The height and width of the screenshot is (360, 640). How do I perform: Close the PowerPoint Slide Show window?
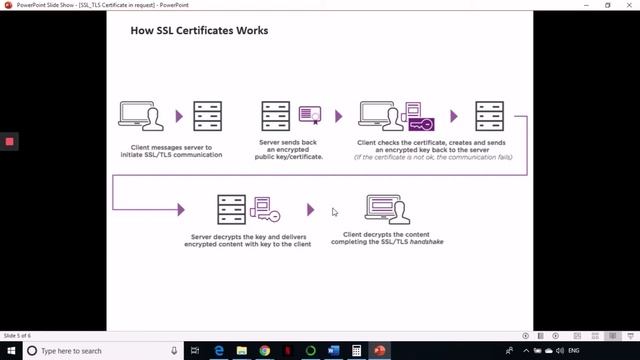pos(629,5)
